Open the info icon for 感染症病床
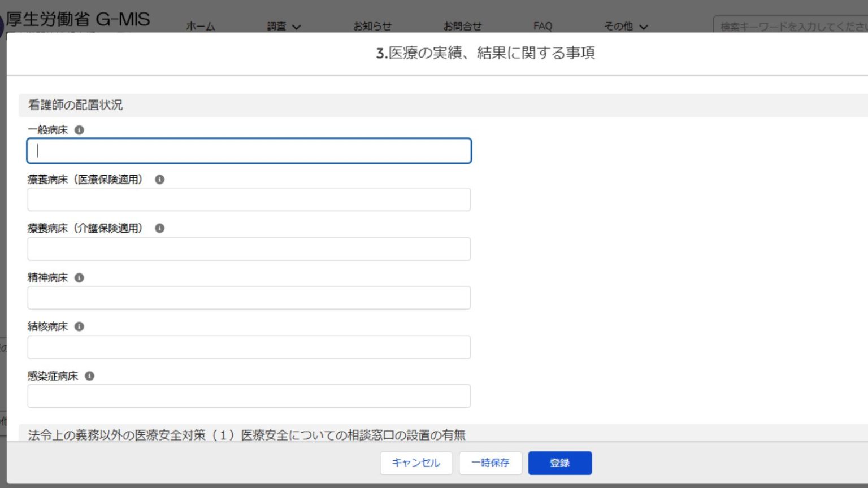Screen dimensions: 868x488 pos(91,375)
